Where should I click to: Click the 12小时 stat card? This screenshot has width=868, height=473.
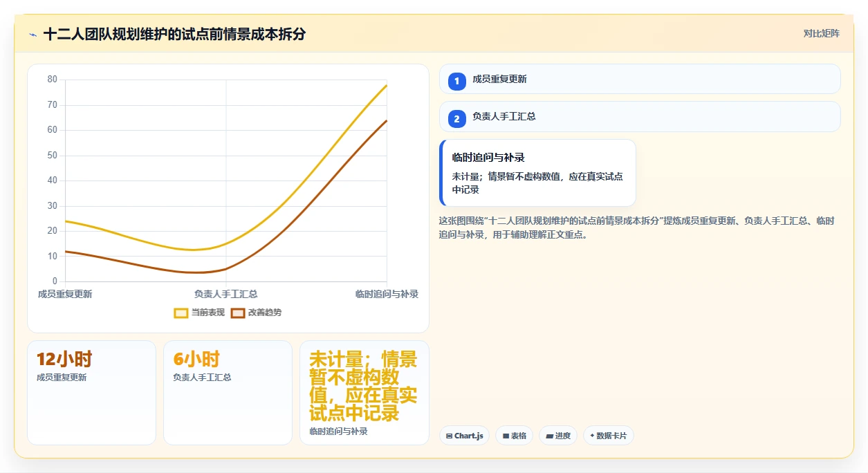91,392
